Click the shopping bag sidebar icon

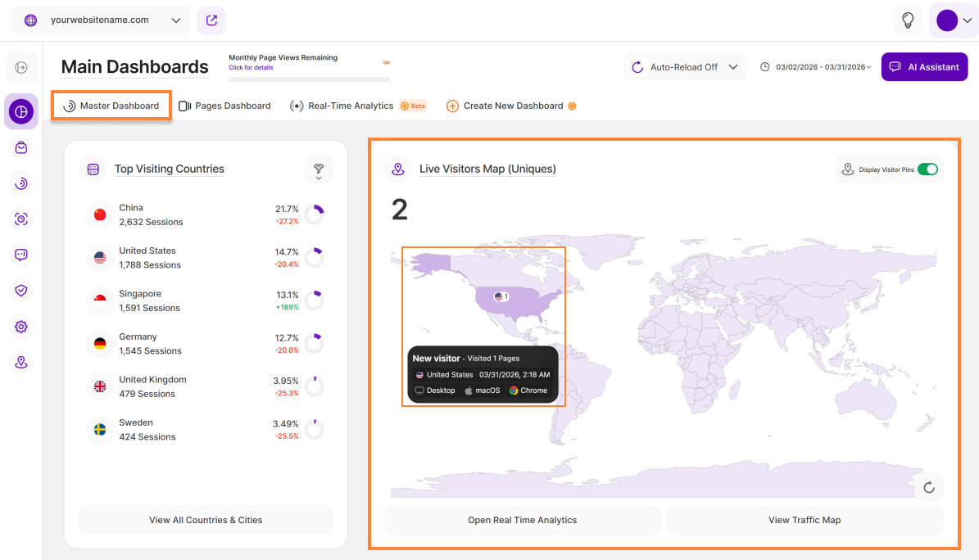point(21,147)
